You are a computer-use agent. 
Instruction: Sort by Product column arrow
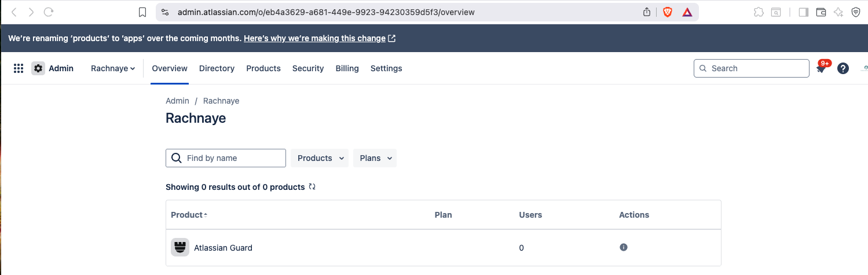(x=206, y=215)
